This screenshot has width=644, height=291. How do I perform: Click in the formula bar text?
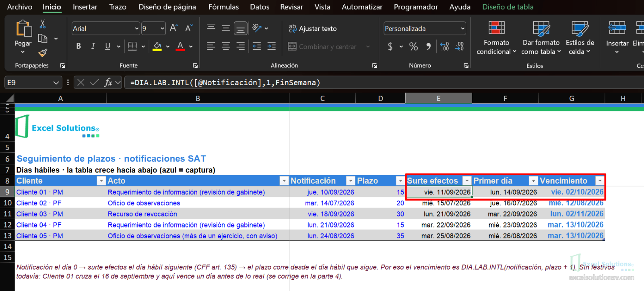pyautogui.click(x=225, y=82)
